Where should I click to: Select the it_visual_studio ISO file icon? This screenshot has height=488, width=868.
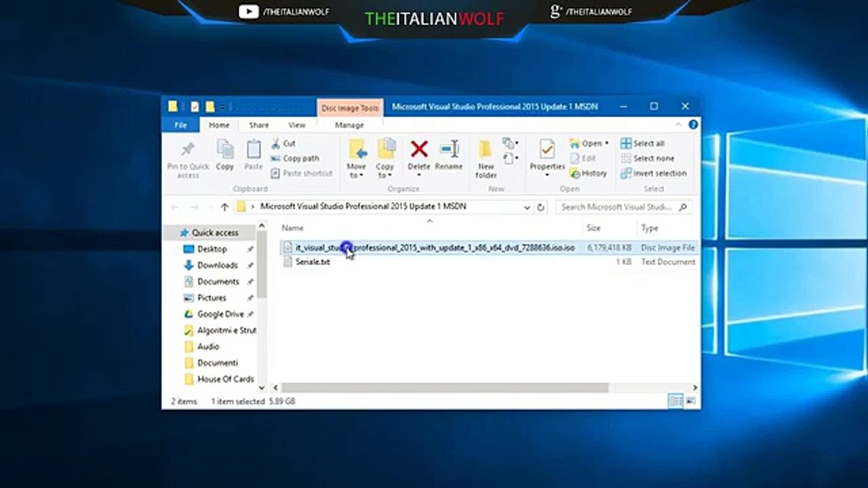click(x=288, y=247)
